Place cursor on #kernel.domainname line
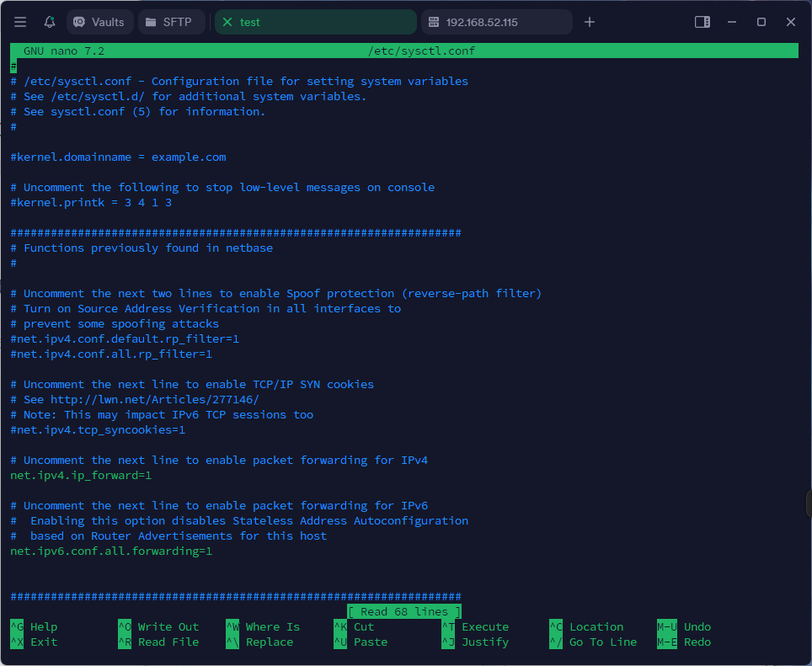 coord(118,157)
